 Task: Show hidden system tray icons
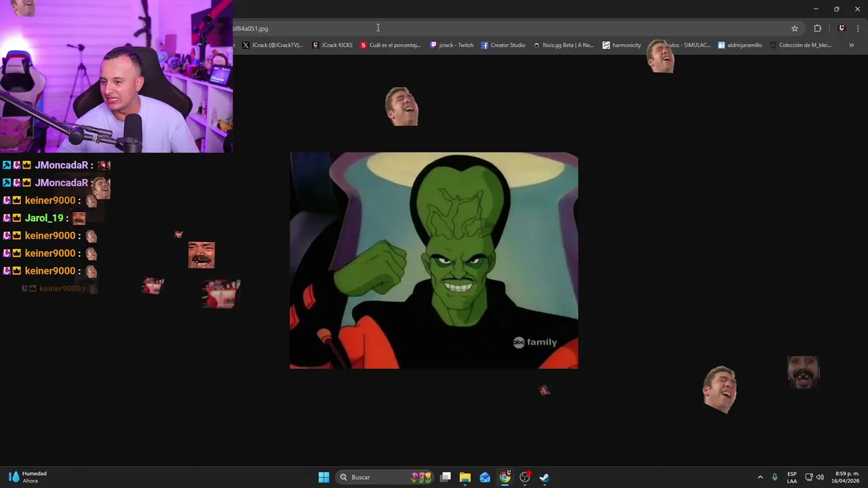pos(760,477)
